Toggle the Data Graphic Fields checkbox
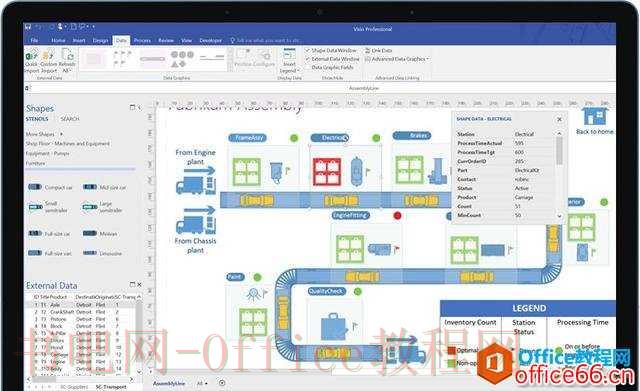Image resolution: width=640 pixels, height=391 pixels. 308,67
